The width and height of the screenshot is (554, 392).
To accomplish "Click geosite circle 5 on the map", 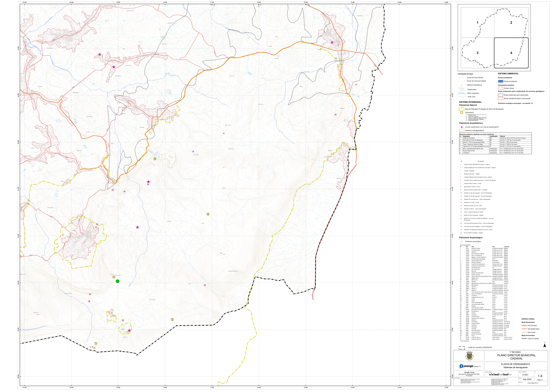I will [x=155, y=159].
